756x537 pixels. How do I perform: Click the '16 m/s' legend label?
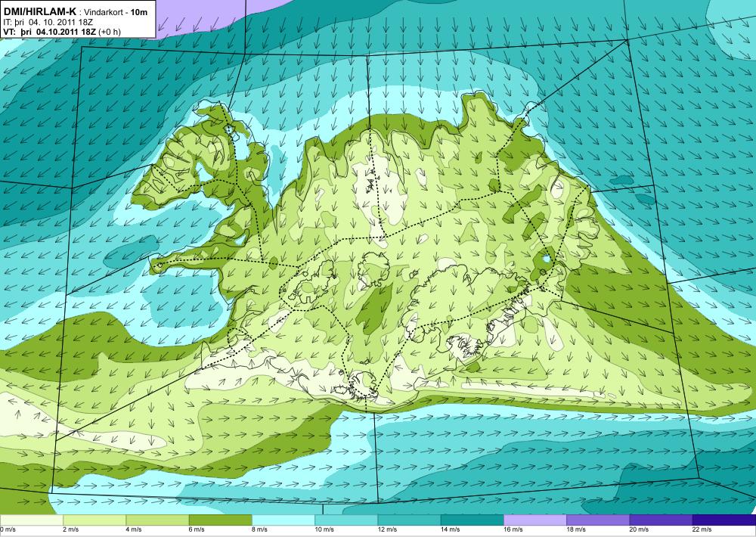coord(513,529)
